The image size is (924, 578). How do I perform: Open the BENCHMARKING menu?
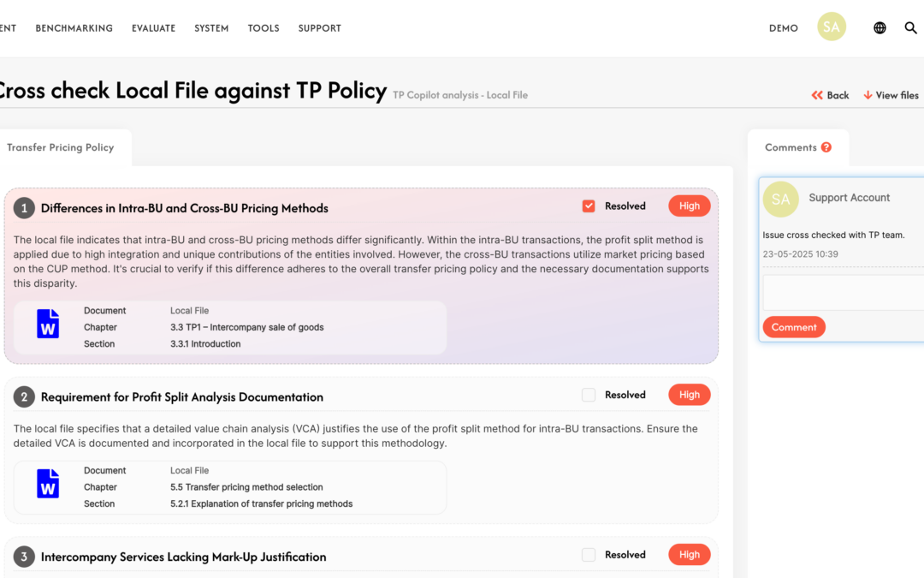[74, 28]
